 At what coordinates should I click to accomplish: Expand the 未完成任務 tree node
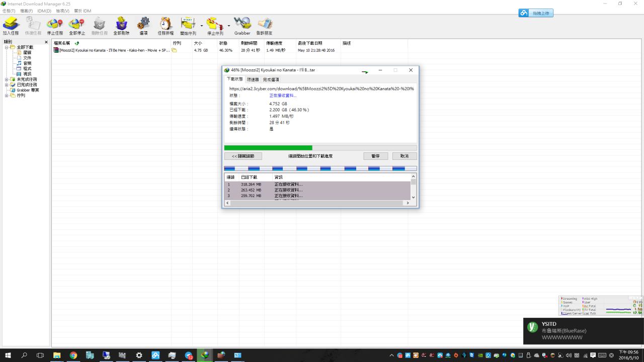pyautogui.click(x=7, y=79)
